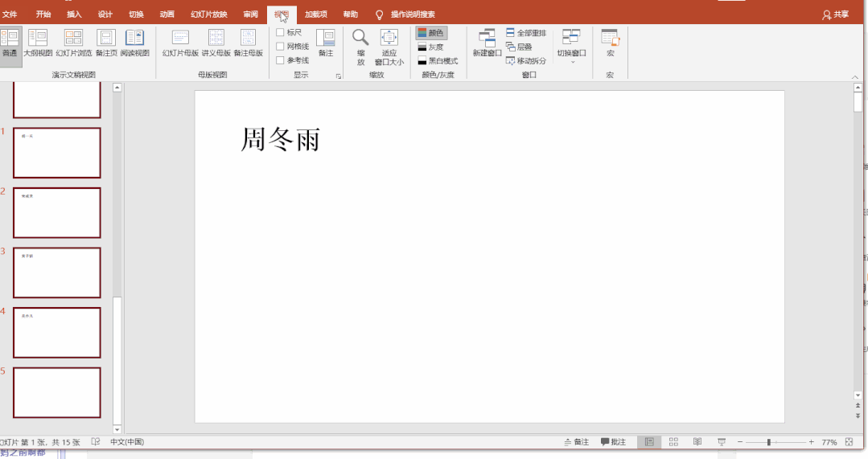Open the 显示 group dialog launcher

point(339,76)
